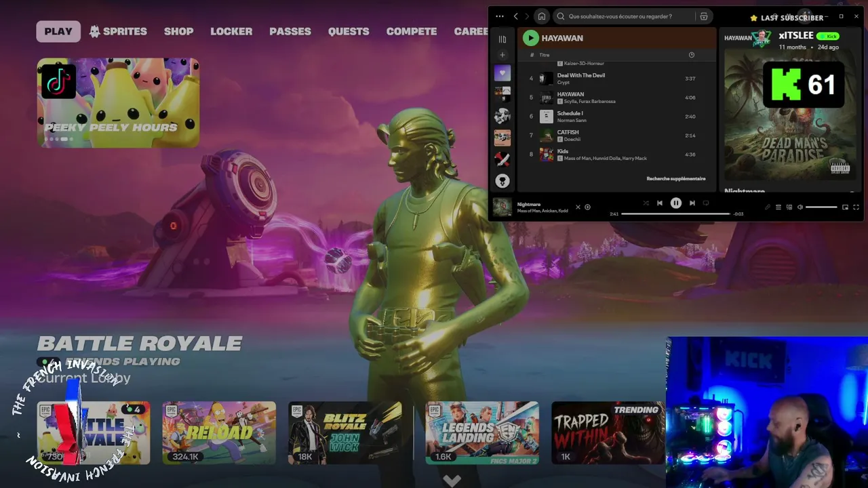Open the Fortnite QUESTS tab

point(349,31)
